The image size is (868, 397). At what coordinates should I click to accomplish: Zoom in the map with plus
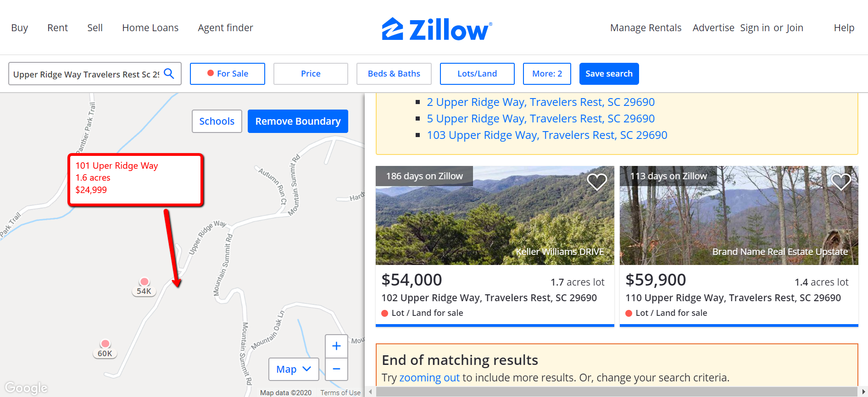click(x=336, y=346)
